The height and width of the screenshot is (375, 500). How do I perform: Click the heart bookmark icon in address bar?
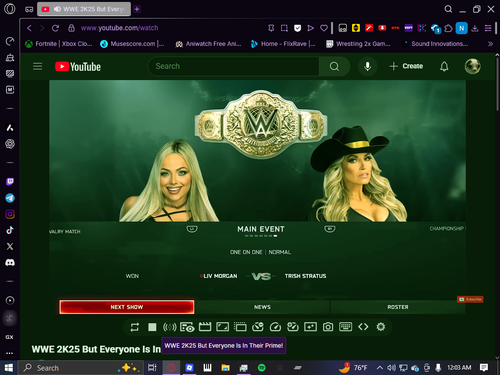[x=323, y=28]
